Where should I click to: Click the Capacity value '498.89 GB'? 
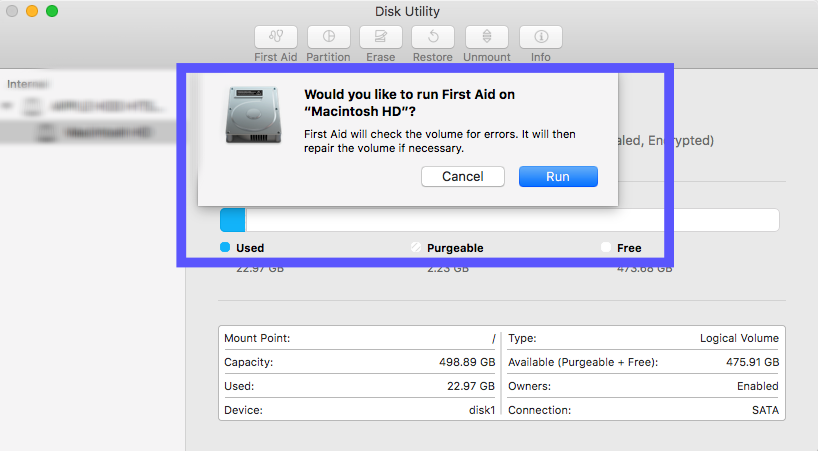pos(467,362)
